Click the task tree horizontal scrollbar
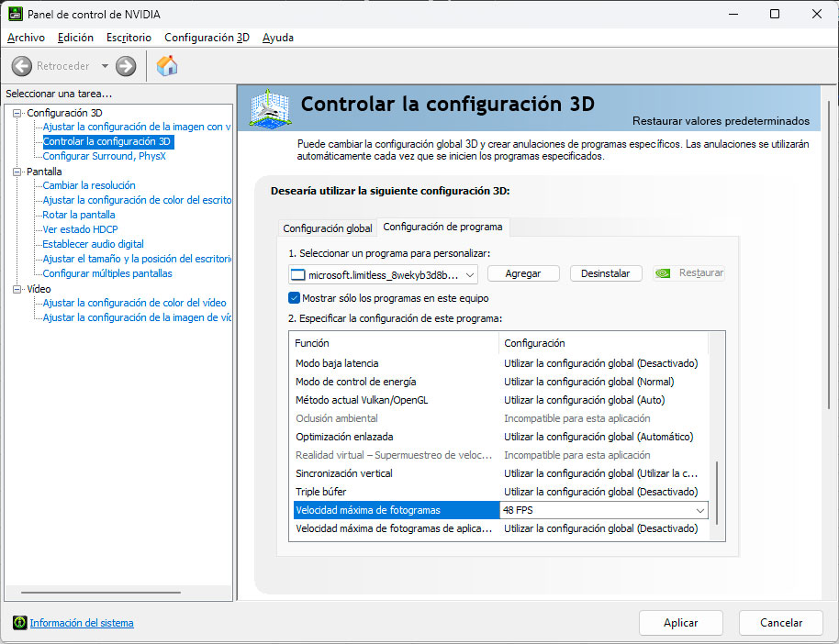Screen dimensions: 839x644 (x=101, y=593)
